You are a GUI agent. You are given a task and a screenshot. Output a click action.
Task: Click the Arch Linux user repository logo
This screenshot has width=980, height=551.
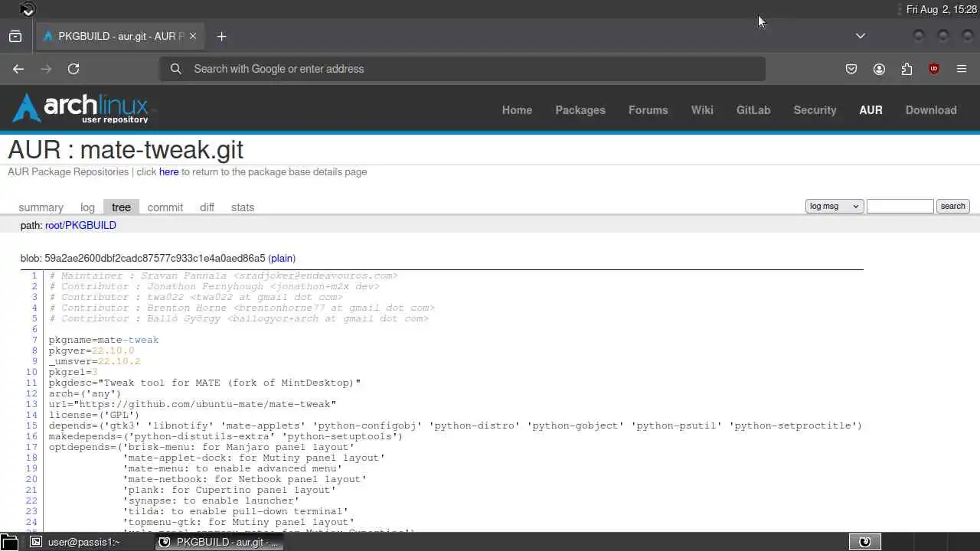tap(81, 109)
